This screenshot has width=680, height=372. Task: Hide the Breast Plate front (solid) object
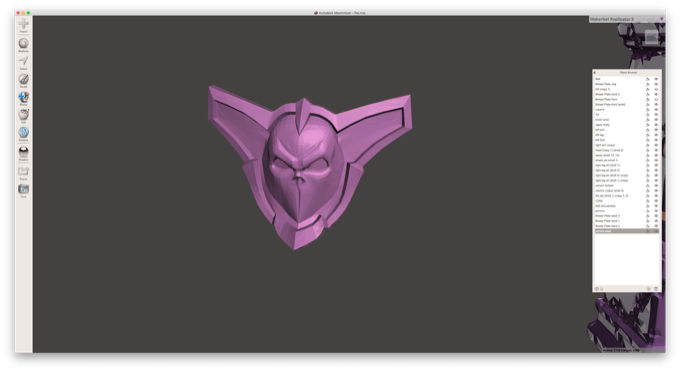coord(656,104)
